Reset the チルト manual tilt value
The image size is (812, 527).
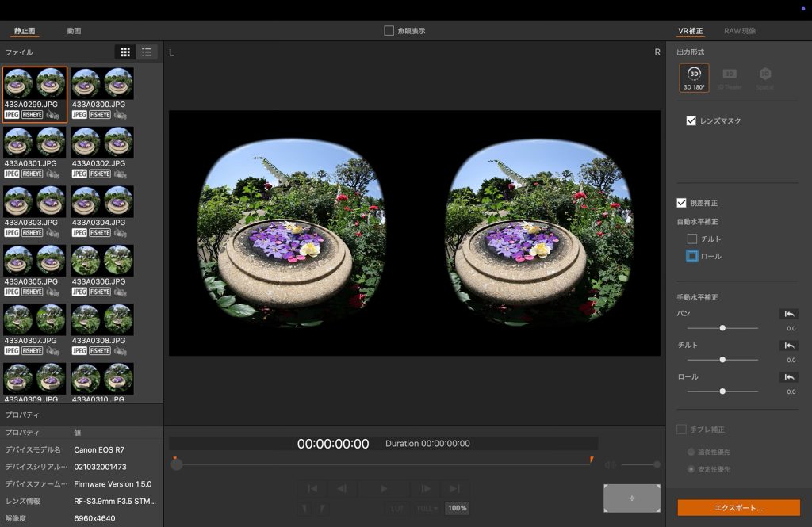(x=788, y=346)
